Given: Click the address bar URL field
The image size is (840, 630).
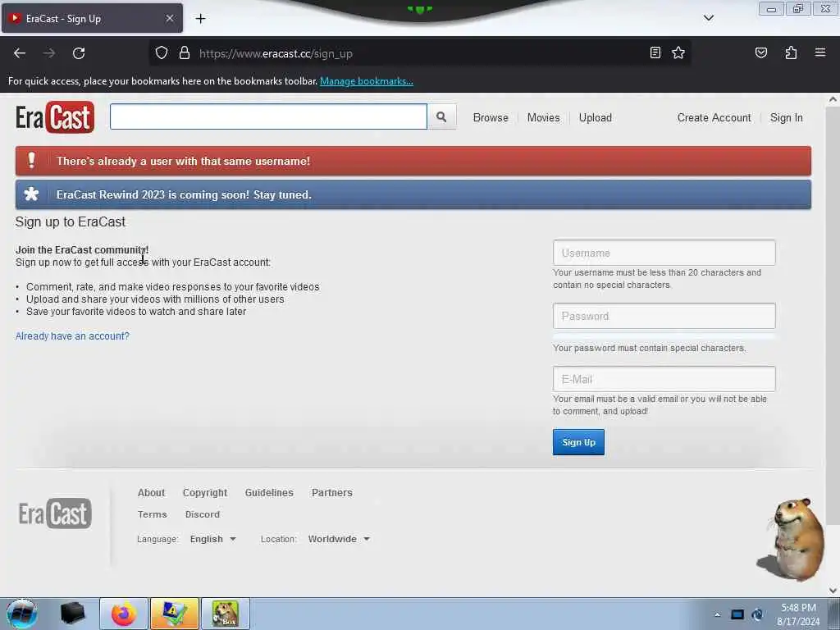Looking at the screenshot, I should tap(421, 53).
